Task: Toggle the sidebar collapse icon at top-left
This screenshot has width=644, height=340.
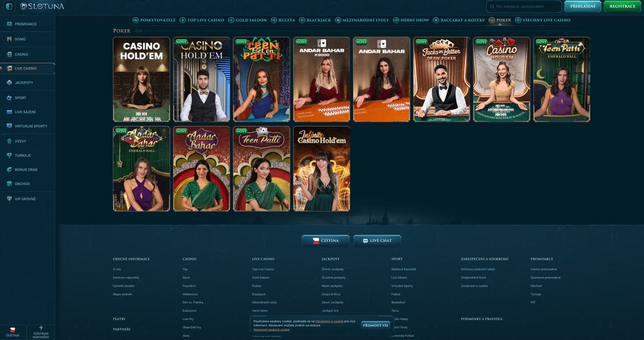Action: tap(8, 6)
